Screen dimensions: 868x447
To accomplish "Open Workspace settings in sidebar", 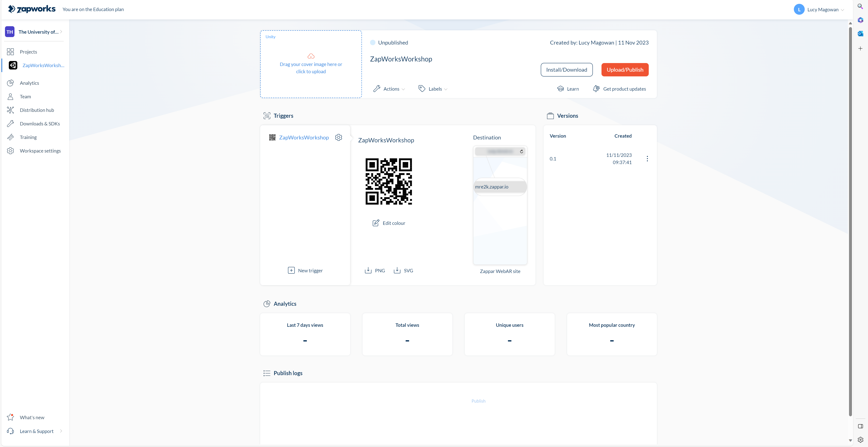I will 40,151.
